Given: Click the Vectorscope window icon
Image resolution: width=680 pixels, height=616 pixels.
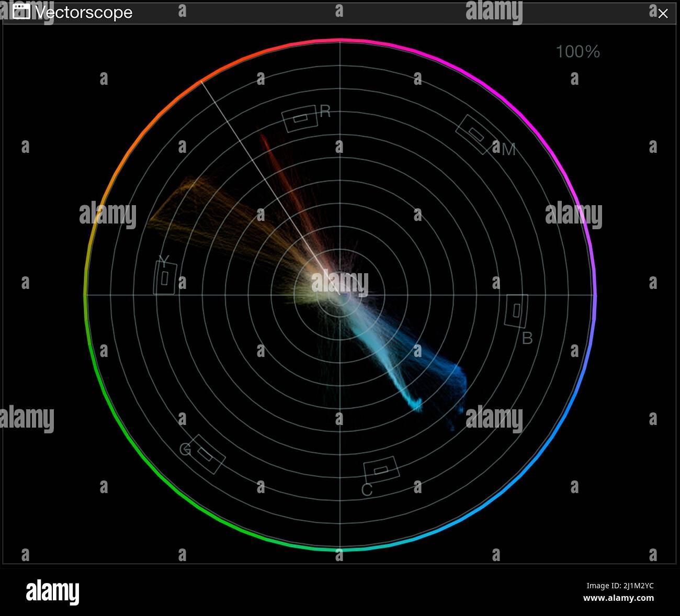Looking at the screenshot, I should [21, 11].
